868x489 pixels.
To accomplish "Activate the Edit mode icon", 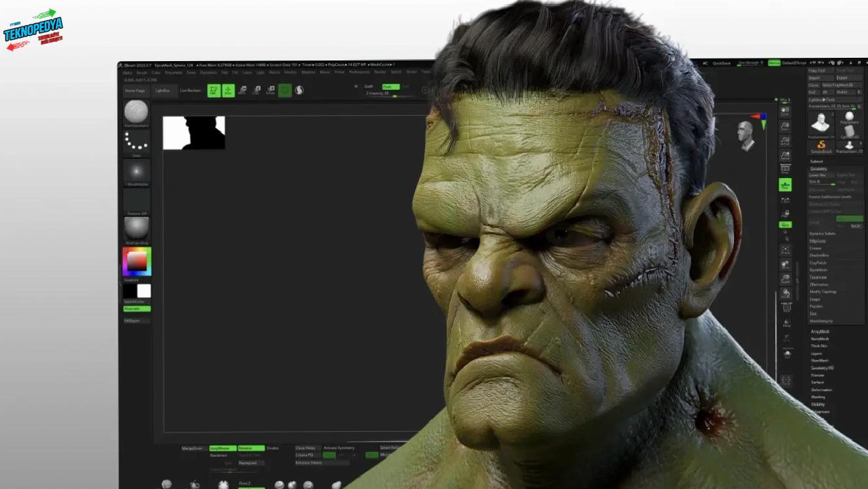I will (214, 91).
